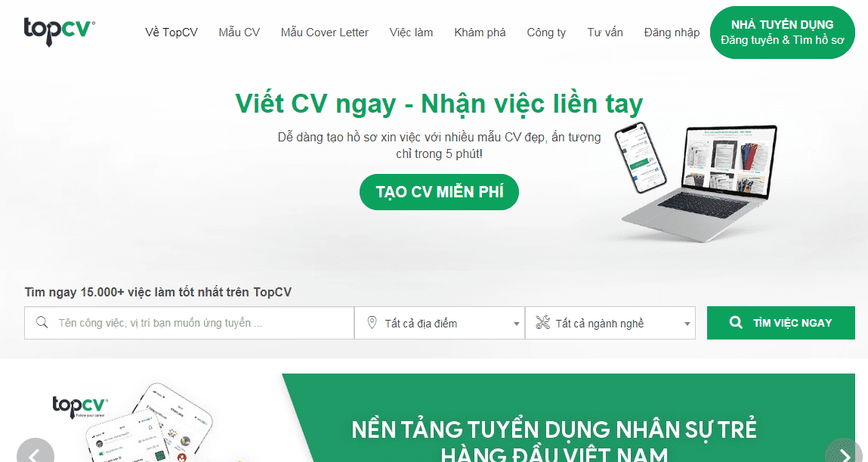Click the location pin icon
The width and height of the screenshot is (868, 462).
point(372,322)
